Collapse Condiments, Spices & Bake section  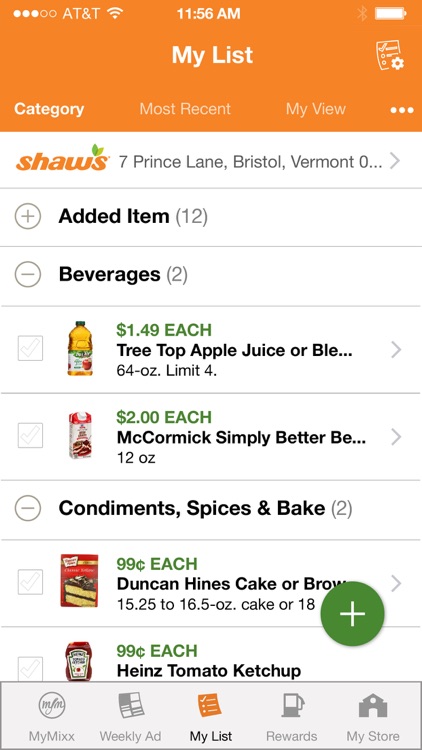point(27,508)
